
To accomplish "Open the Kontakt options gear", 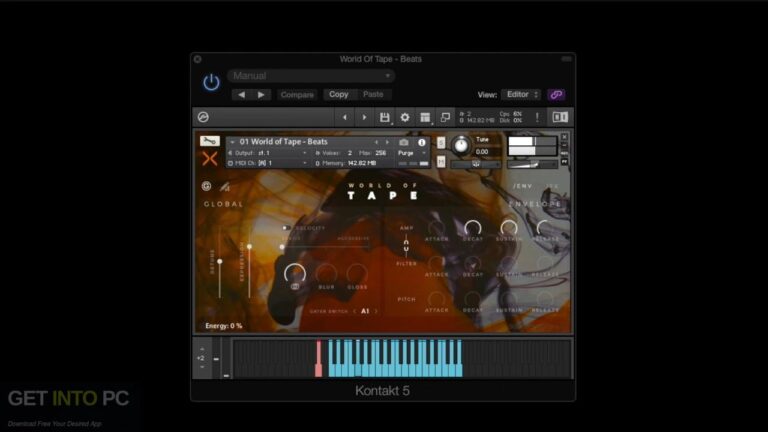I will [x=405, y=118].
